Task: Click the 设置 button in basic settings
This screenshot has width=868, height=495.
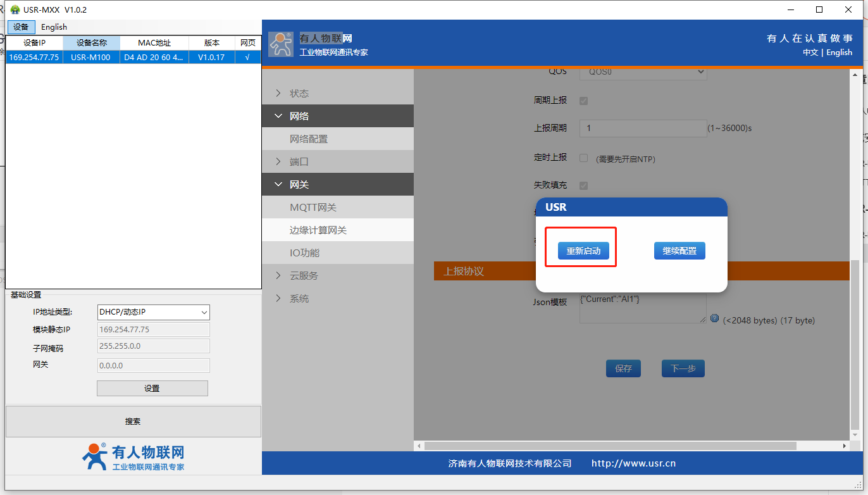Action: pyautogui.click(x=152, y=388)
